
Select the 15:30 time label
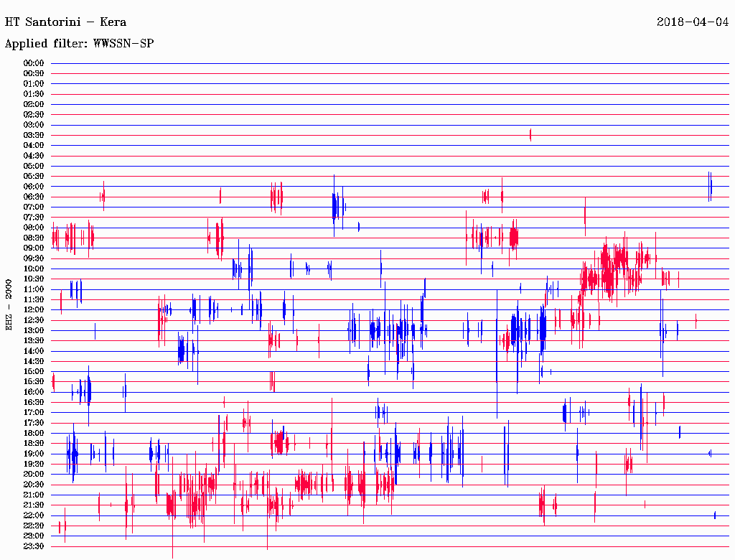click(x=34, y=382)
